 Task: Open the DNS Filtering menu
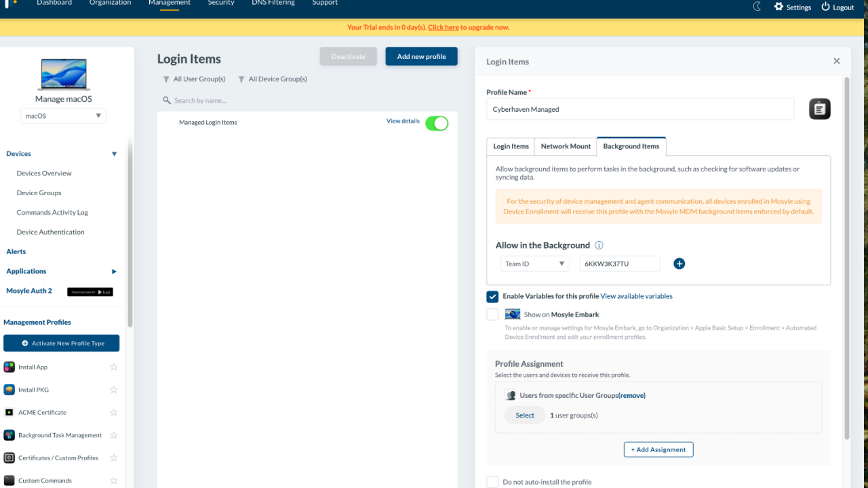click(273, 3)
